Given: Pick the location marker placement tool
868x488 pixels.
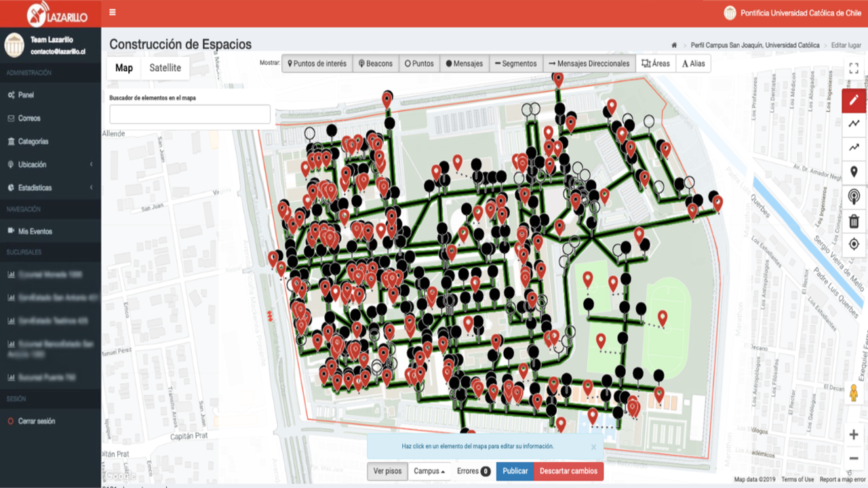Looking at the screenshot, I should (x=854, y=172).
